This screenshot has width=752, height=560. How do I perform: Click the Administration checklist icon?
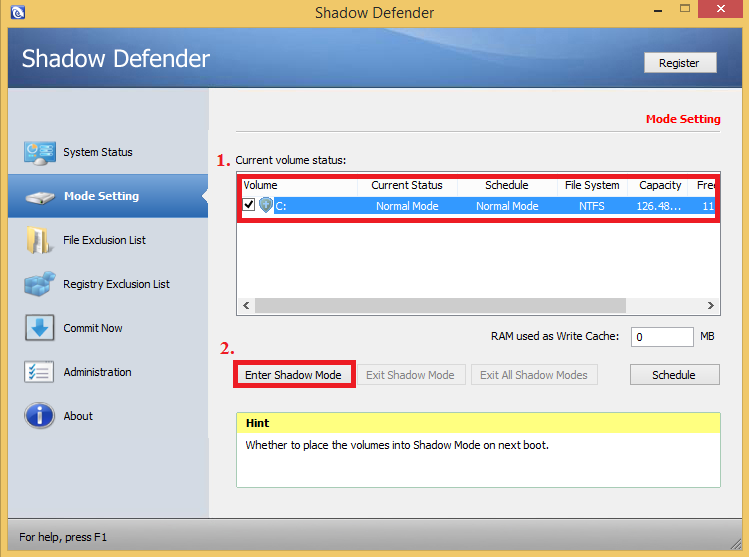coord(39,372)
